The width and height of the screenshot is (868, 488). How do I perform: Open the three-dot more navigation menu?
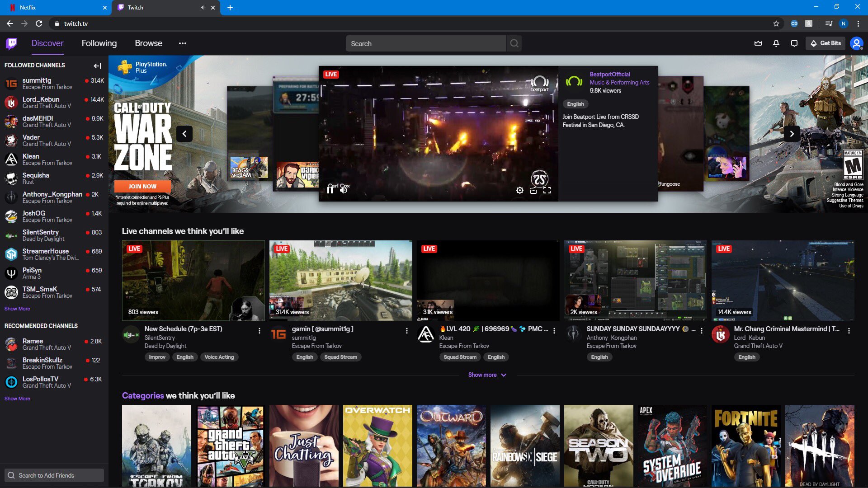[183, 43]
